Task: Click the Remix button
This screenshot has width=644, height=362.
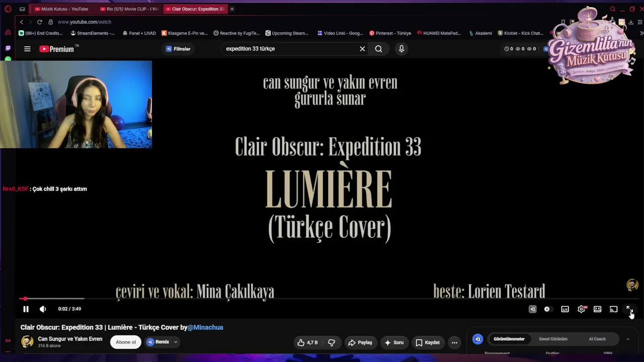Action: pyautogui.click(x=158, y=342)
